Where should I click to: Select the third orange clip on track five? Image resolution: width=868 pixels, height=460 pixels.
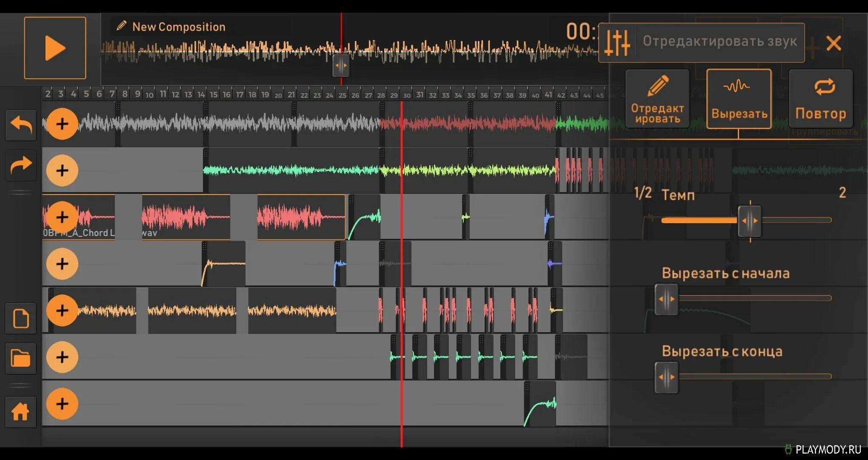(292, 310)
